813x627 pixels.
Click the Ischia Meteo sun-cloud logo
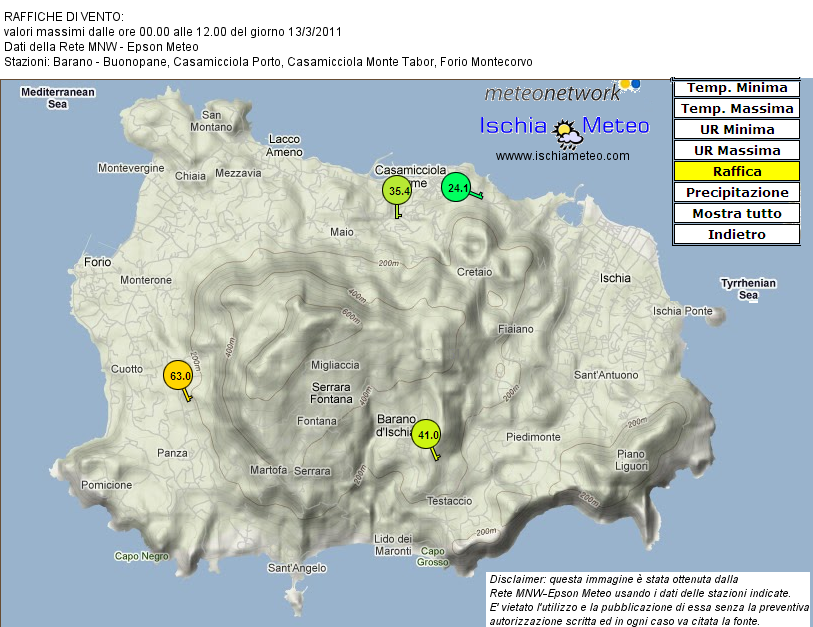(566, 128)
